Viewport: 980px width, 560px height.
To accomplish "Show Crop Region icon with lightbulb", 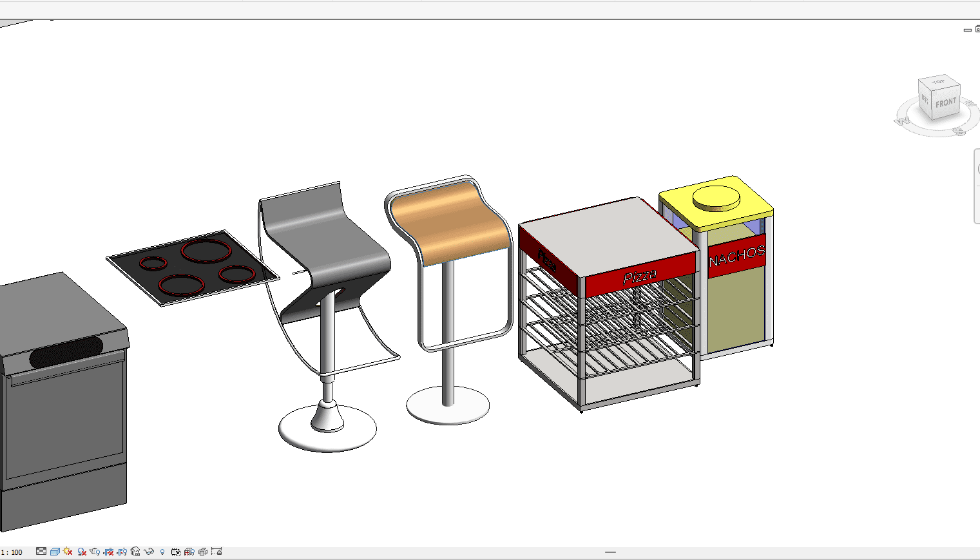I will (x=122, y=552).
